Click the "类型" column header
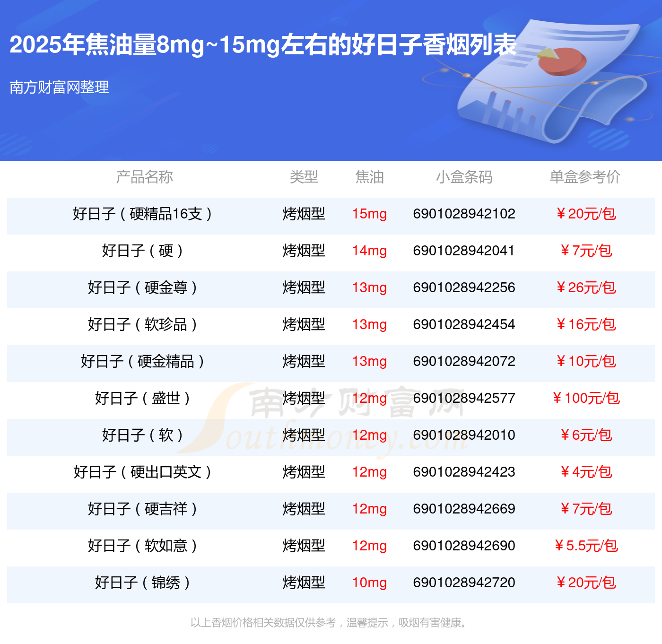 coord(304,177)
